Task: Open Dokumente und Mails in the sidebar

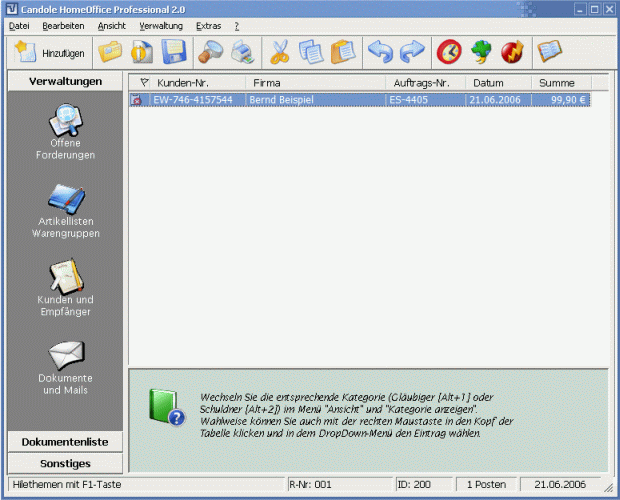Action: click(66, 366)
